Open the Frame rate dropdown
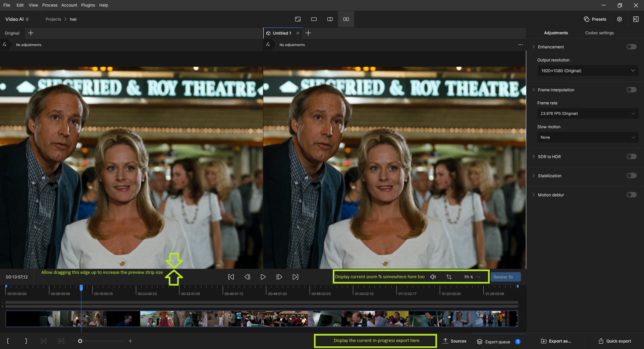The image size is (644, 349). point(588,113)
